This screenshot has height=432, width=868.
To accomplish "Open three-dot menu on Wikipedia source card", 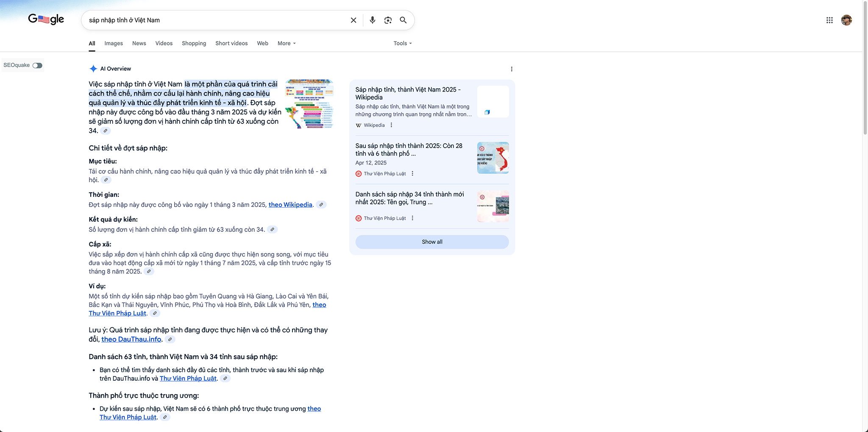I will (391, 125).
